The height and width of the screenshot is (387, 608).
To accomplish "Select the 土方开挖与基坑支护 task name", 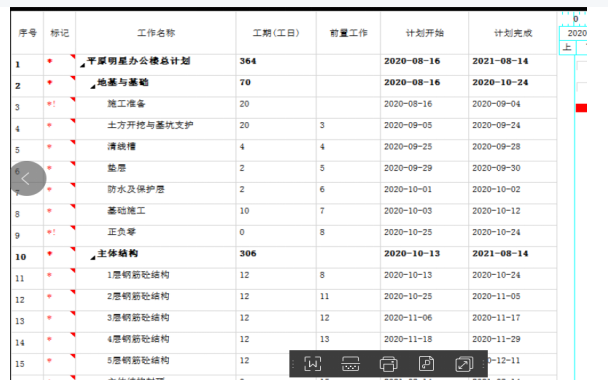I will pyautogui.click(x=150, y=125).
